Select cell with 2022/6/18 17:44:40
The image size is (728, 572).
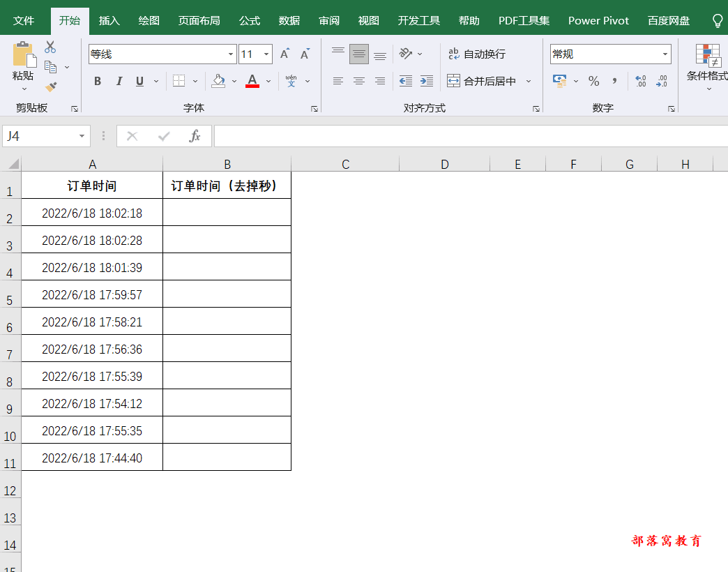tap(92, 458)
